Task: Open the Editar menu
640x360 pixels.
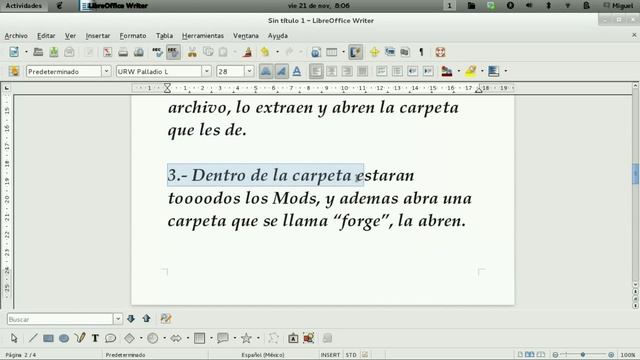Action: pyautogui.click(x=46, y=36)
